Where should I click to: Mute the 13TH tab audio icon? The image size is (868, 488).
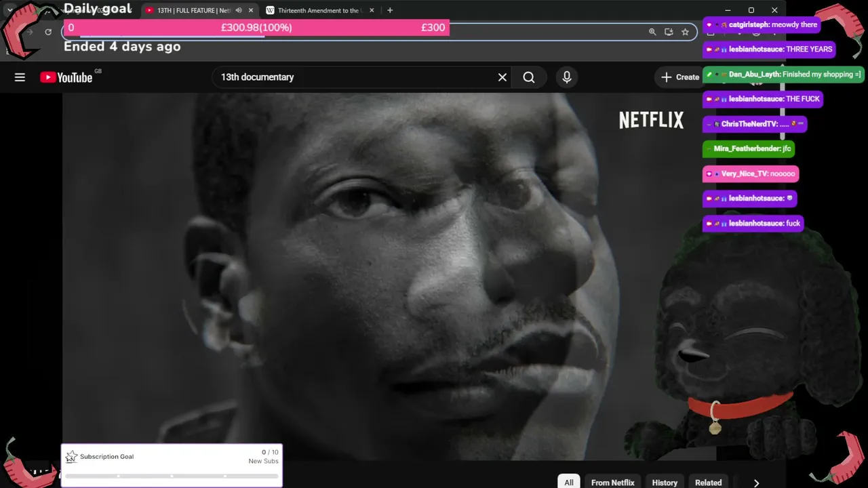(x=239, y=10)
